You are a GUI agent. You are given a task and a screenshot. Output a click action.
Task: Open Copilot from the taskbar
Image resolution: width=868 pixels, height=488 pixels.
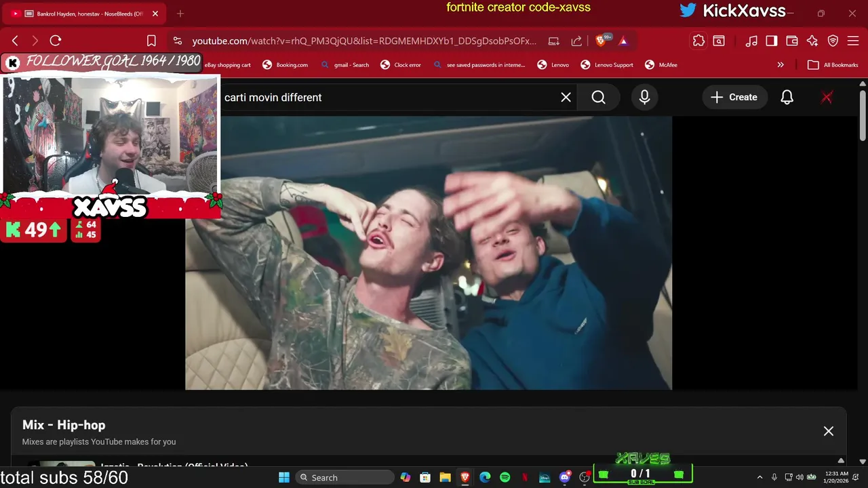click(x=405, y=477)
